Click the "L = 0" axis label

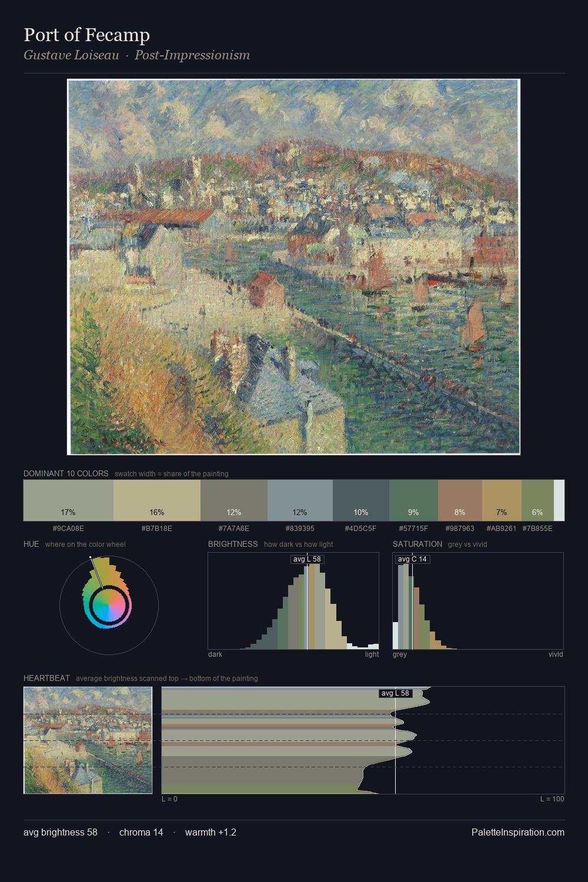(169, 799)
